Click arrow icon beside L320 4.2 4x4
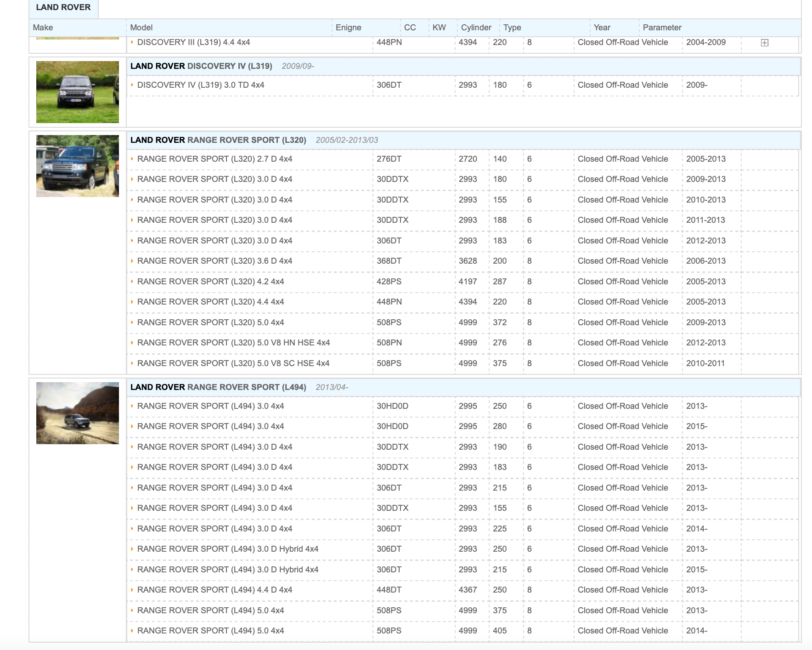 [132, 282]
